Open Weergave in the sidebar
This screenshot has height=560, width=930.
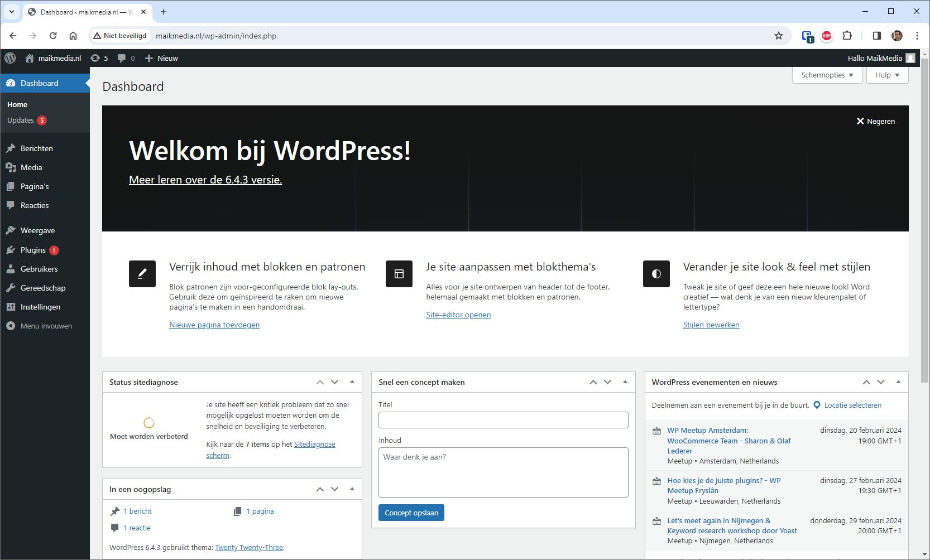37,230
